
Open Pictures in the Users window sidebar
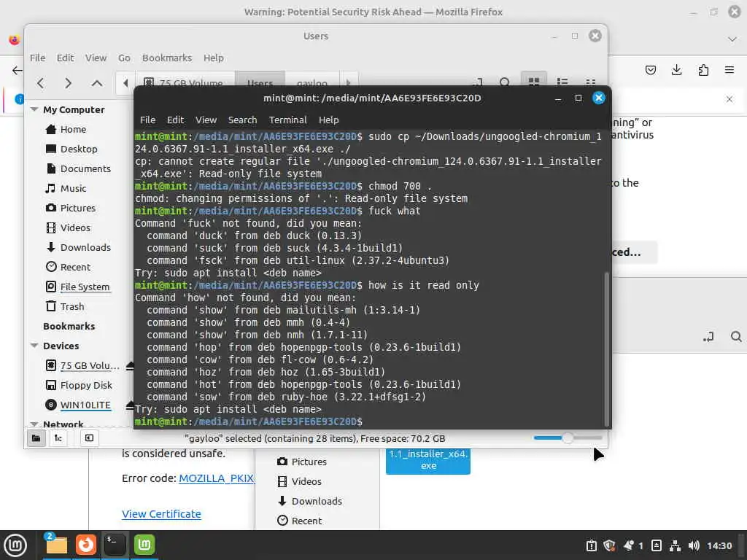[77, 208]
